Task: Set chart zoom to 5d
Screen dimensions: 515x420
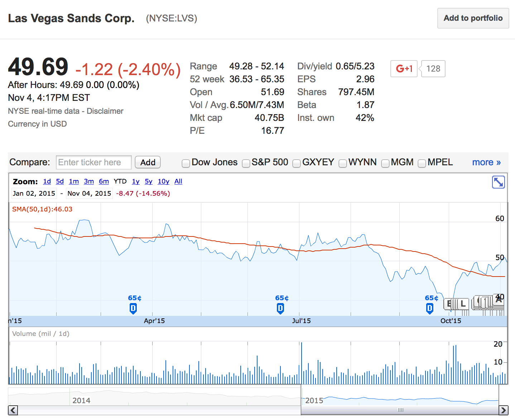Action: coord(60,181)
